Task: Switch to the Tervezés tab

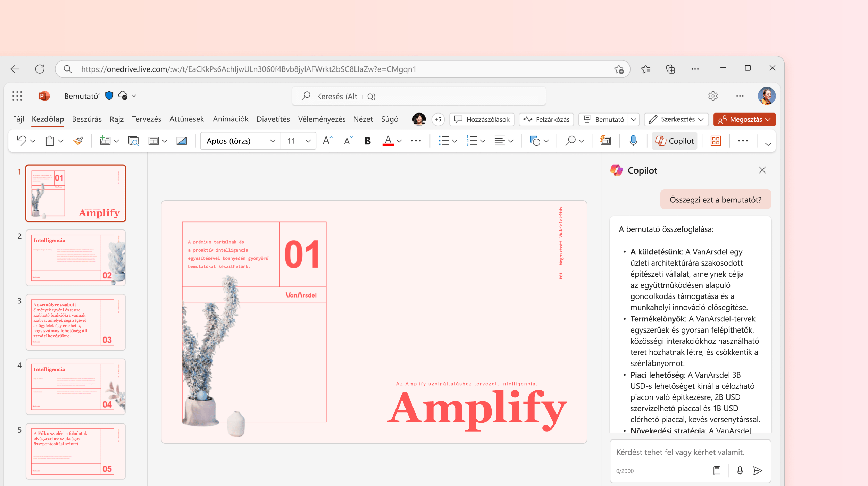Action: point(147,119)
